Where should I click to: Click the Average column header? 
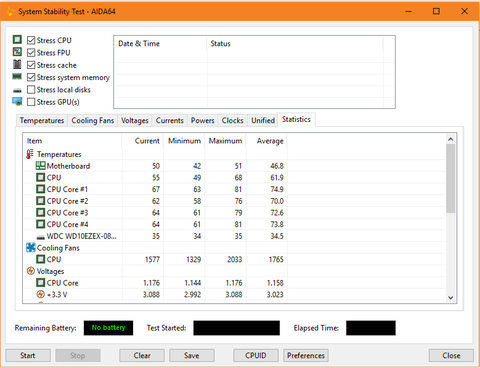pyautogui.click(x=267, y=141)
